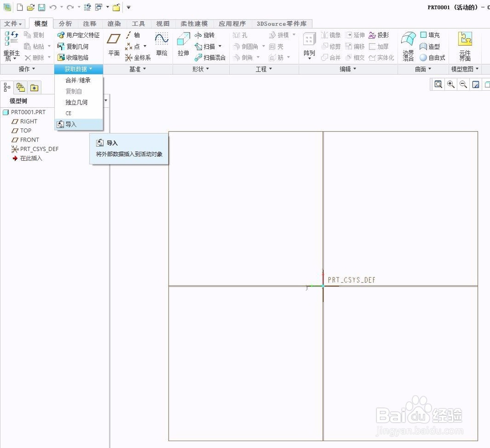The width and height of the screenshot is (490, 448).
Task: Select the Swept Blend (扫描混合) tool
Action: (210, 57)
